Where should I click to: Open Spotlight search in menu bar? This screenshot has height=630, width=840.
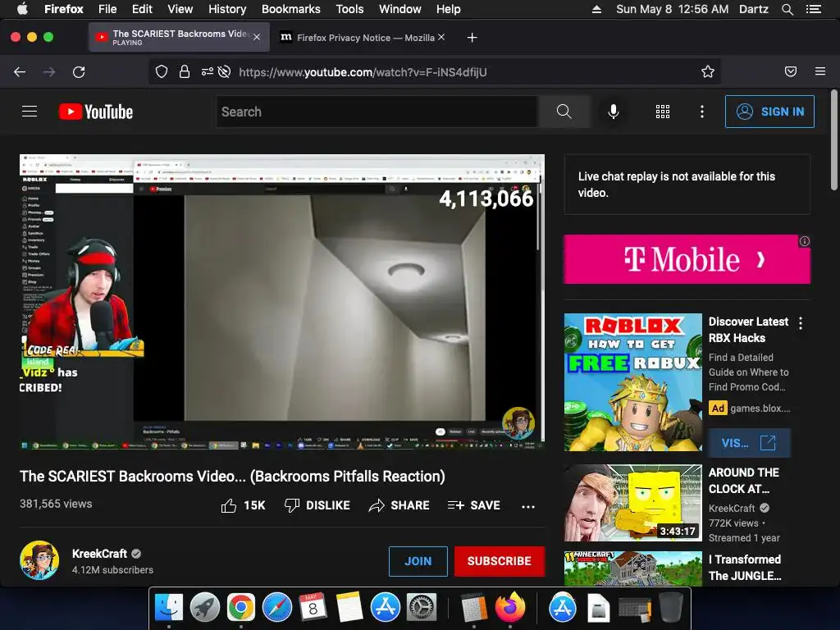click(x=787, y=9)
